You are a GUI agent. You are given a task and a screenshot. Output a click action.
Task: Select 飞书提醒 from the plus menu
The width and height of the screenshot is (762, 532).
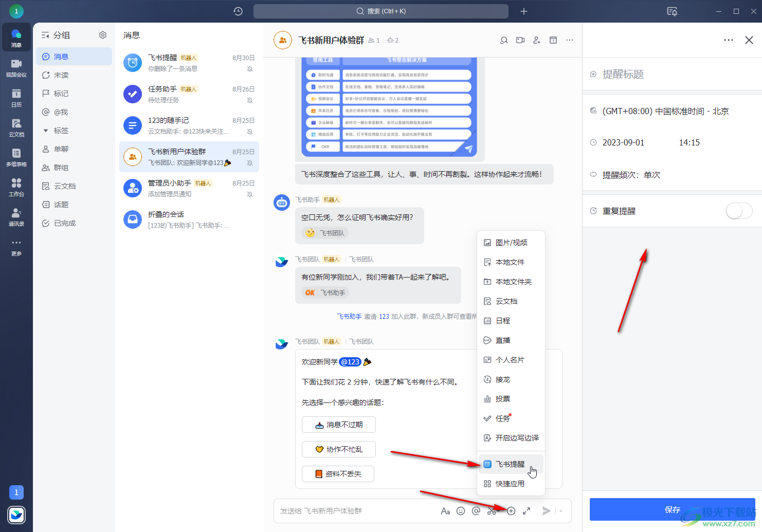[x=511, y=464]
